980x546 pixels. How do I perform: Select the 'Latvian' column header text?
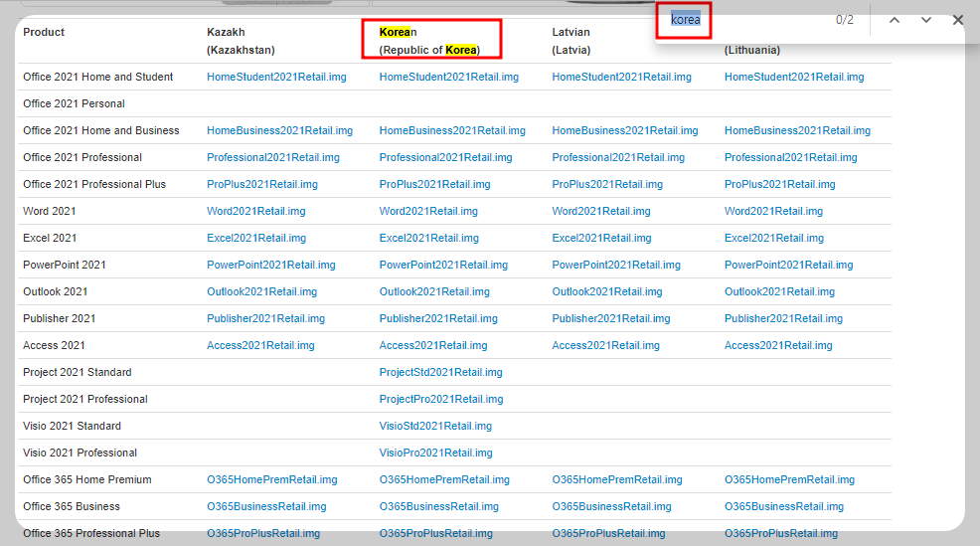click(571, 32)
